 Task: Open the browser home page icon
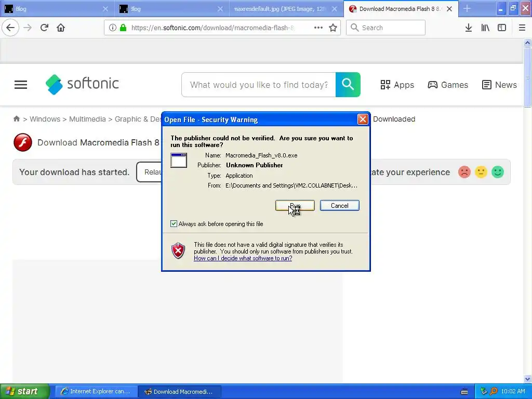61,28
